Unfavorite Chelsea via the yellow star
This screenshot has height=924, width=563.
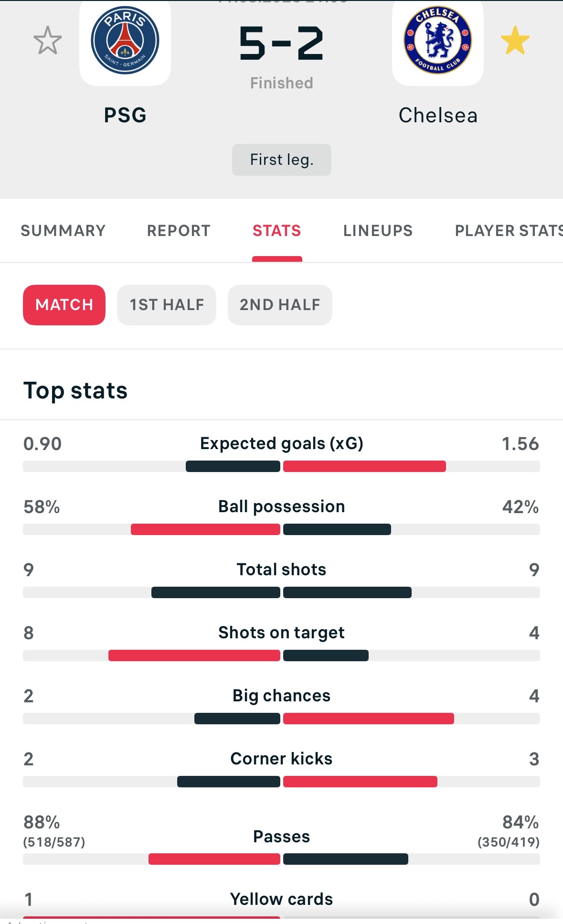click(515, 41)
